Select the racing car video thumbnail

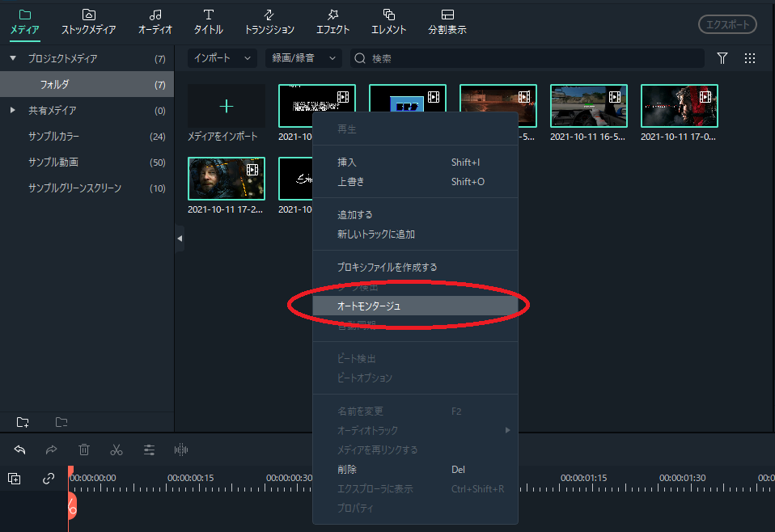coord(589,106)
